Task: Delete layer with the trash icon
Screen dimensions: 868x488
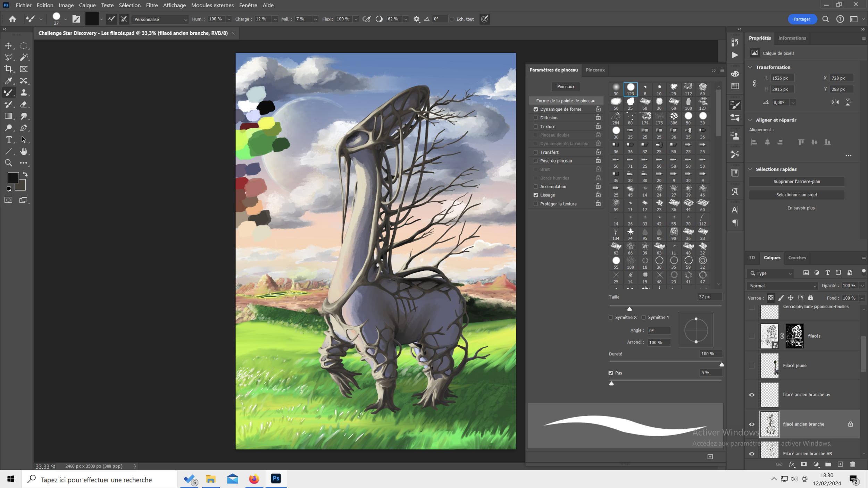Action: coord(852,464)
